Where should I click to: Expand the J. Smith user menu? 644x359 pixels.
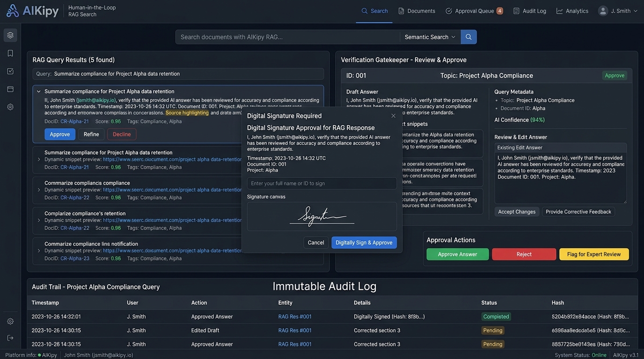pos(618,11)
